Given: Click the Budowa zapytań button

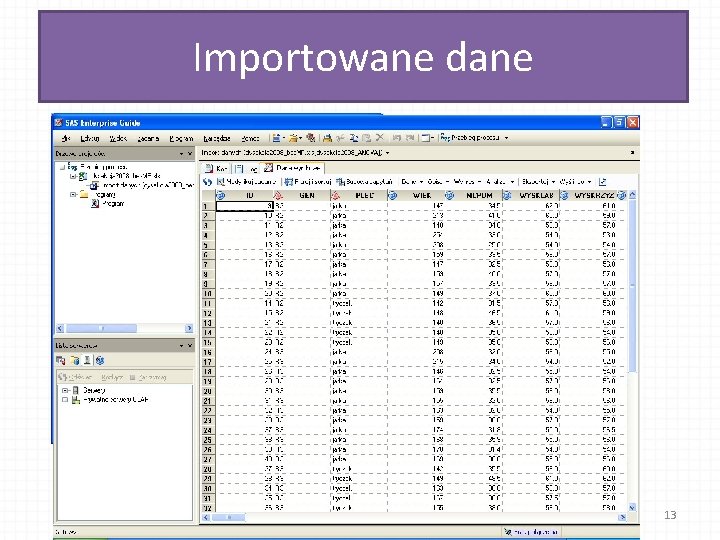Looking at the screenshot, I should point(365,182).
